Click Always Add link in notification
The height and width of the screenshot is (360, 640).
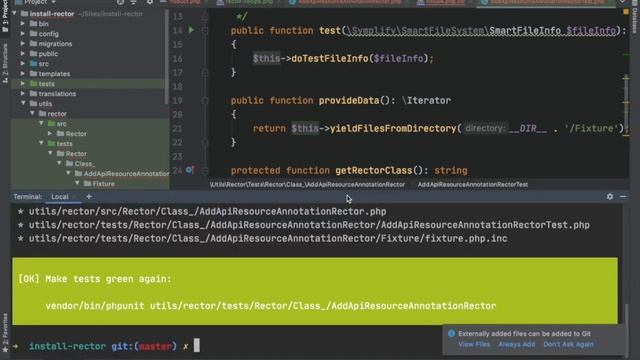(x=516, y=344)
